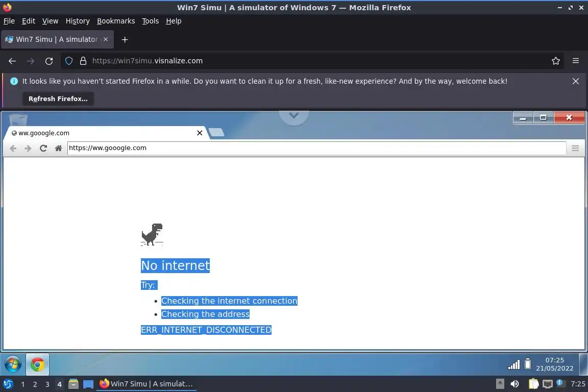588x392 pixels.
Task: Open the View menu
Action: coord(50,21)
